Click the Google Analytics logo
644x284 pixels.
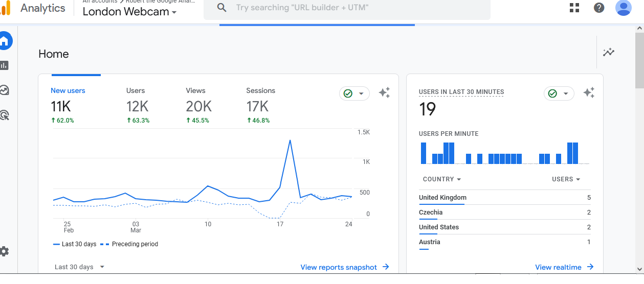(6, 8)
